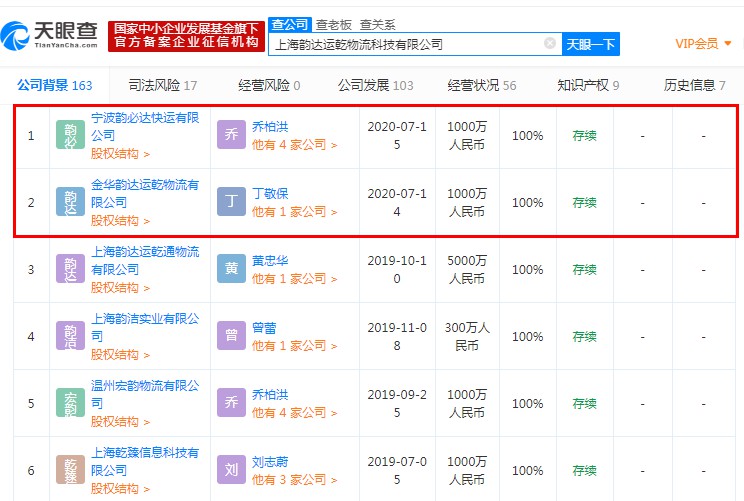The height and width of the screenshot is (501, 744).
Task: Expand 股权结构 under 上海韵洁实业
Action: tap(120, 354)
